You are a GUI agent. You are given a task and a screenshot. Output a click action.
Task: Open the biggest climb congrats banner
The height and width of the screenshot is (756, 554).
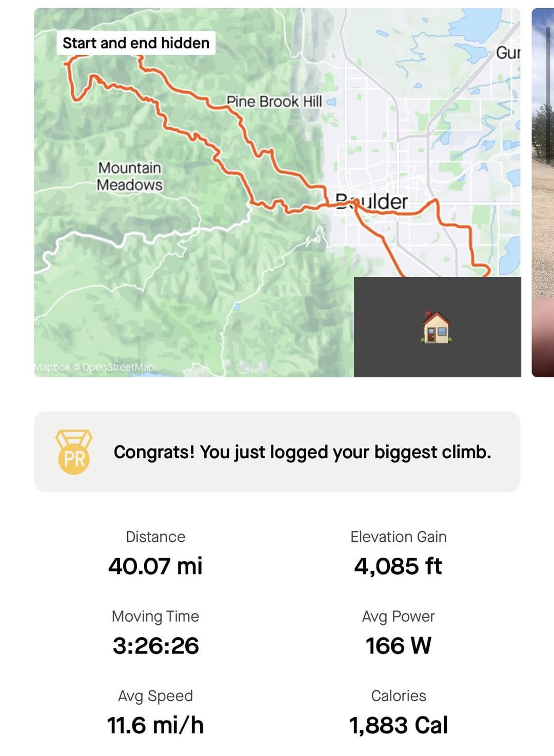click(x=277, y=452)
